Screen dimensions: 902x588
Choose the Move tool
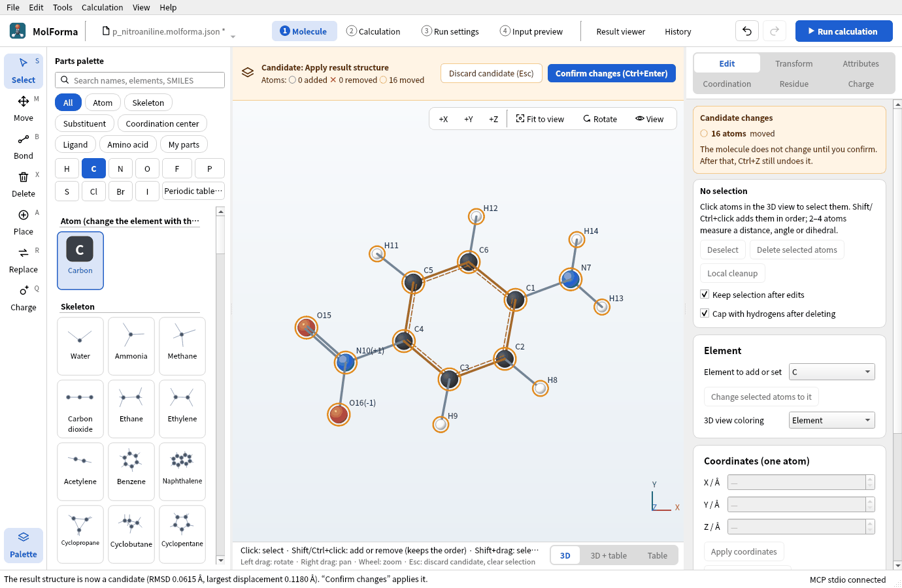[x=24, y=108]
